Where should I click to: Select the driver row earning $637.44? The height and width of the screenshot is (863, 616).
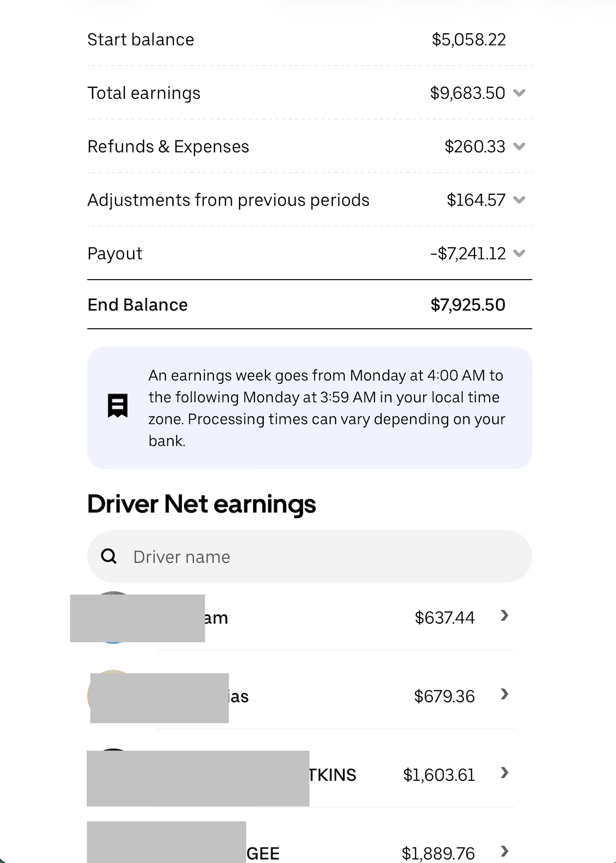pyautogui.click(x=312, y=618)
